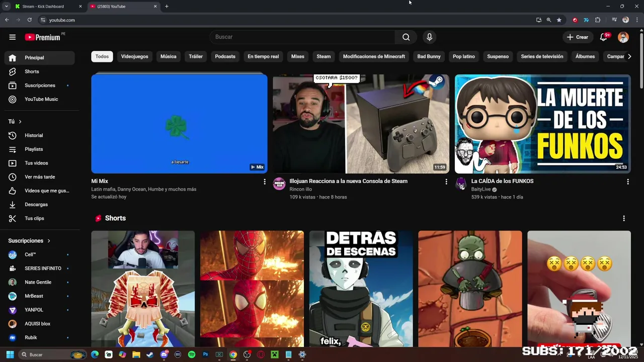644x362 pixels.
Task: Click the YouTube search input field
Action: (x=302, y=37)
